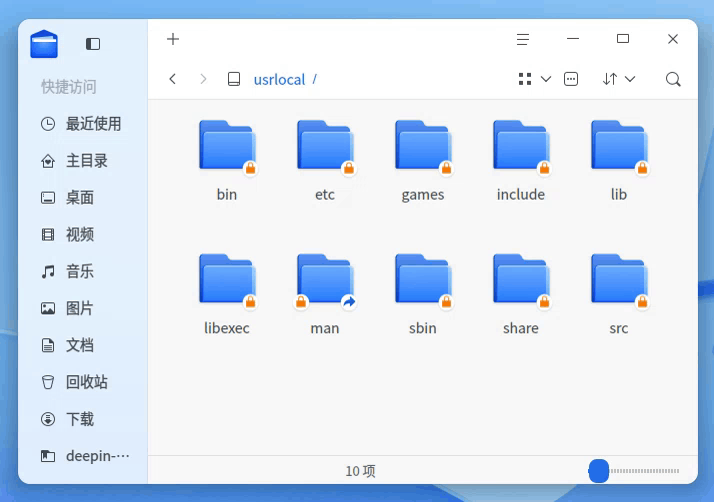714x502 pixels.
Task: Minimize the file manager window
Action: [x=573, y=39]
